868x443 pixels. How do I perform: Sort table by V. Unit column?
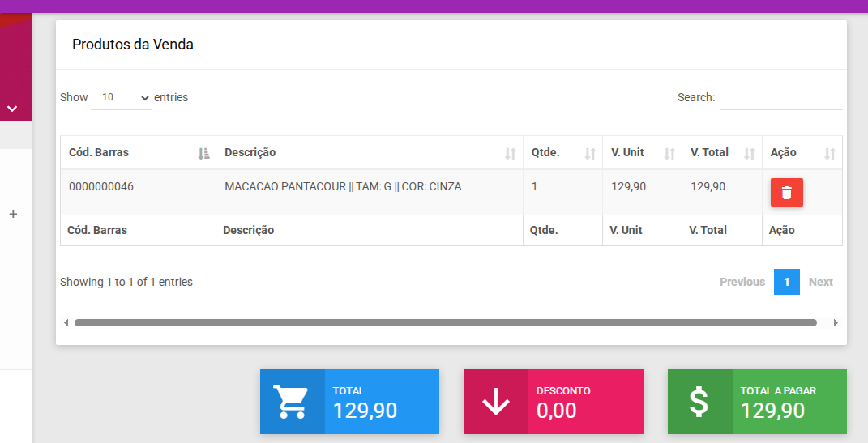[642, 153]
